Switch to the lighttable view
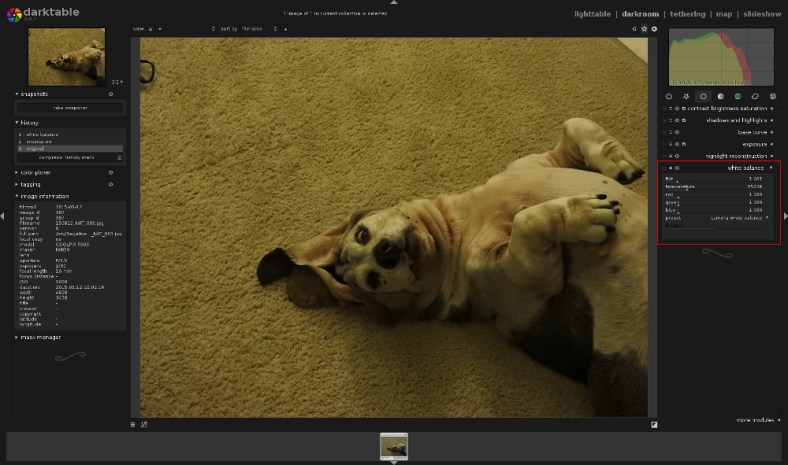Image resolution: width=788 pixels, height=465 pixels. coord(594,14)
